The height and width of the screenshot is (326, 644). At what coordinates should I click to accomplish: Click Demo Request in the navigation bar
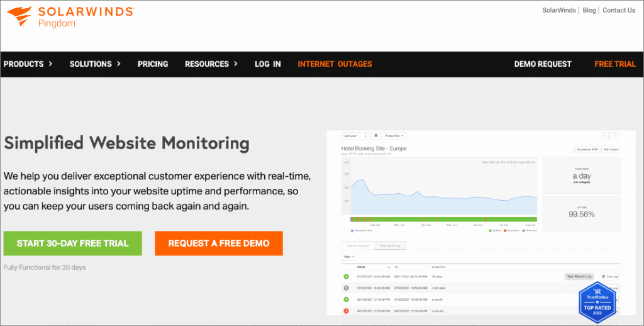[x=543, y=64]
